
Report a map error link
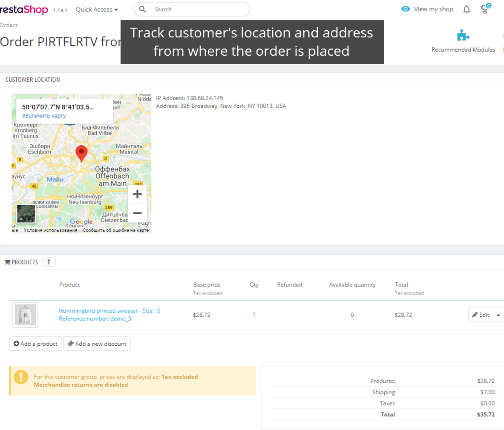[116, 230]
